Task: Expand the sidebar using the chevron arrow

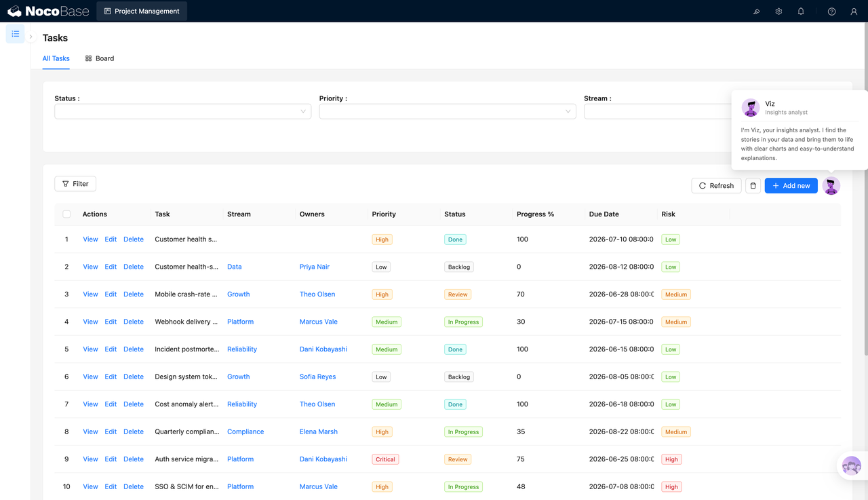Action: click(31, 37)
